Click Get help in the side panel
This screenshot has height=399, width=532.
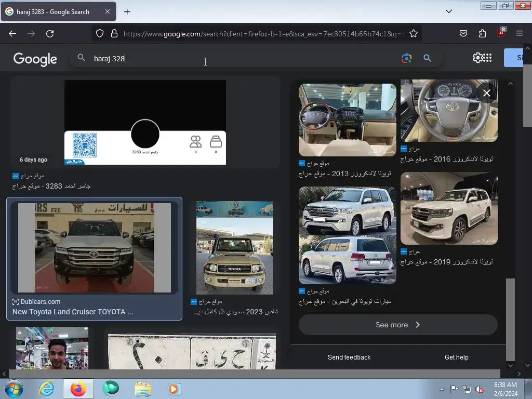point(457,357)
